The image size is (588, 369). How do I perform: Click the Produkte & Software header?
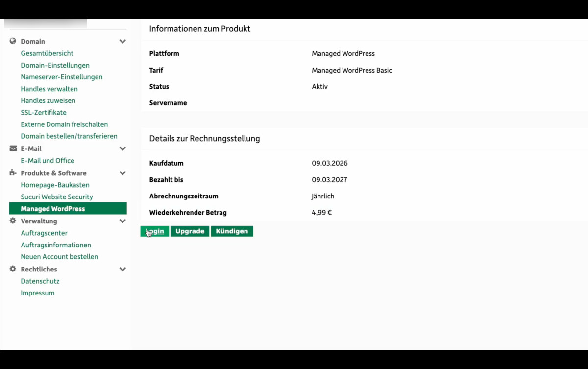(53, 173)
